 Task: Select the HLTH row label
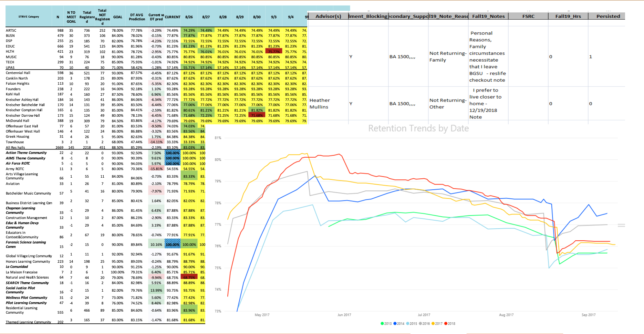point(10,52)
